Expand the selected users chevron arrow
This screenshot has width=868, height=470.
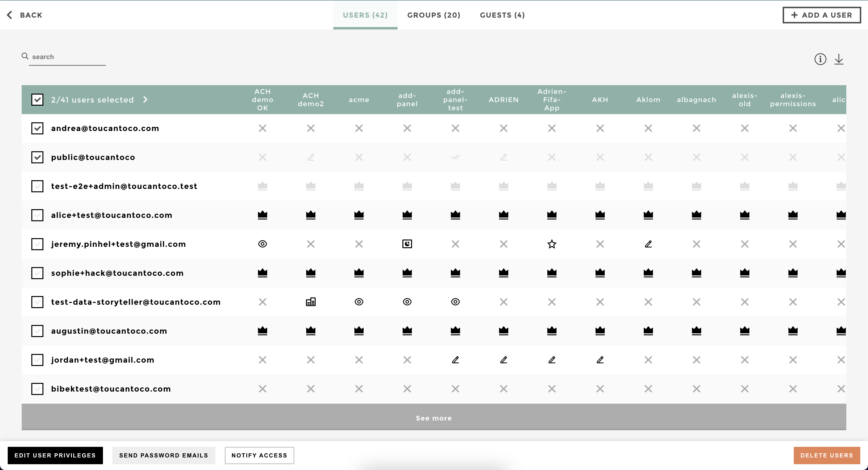pos(145,99)
